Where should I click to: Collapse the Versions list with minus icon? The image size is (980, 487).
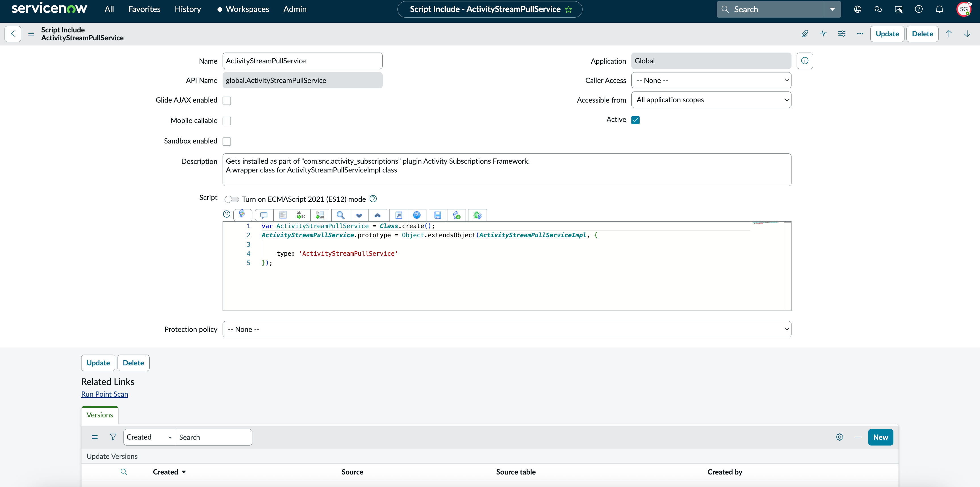click(858, 437)
